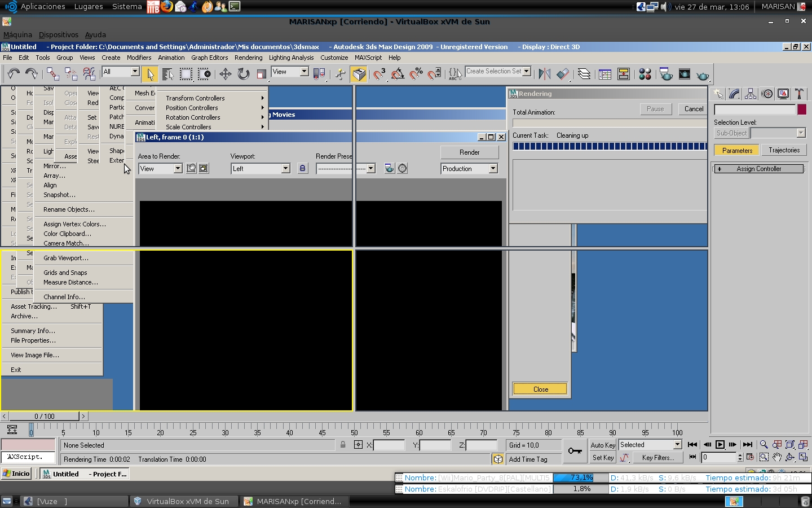The width and height of the screenshot is (812, 508).
Task: Open the Schematic View
Action: pos(624,74)
